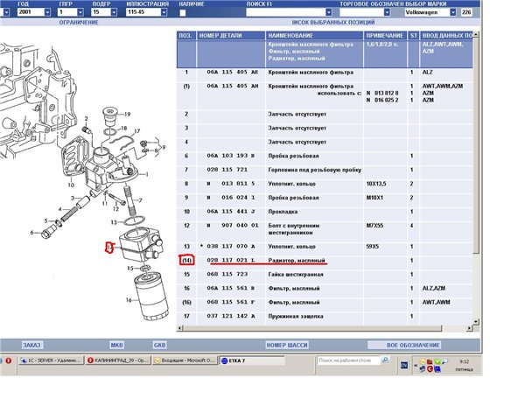The width and height of the screenshot is (525, 420).
Task: Click the ПРИМЕЧАНИЕ column header
Action: pos(385,36)
